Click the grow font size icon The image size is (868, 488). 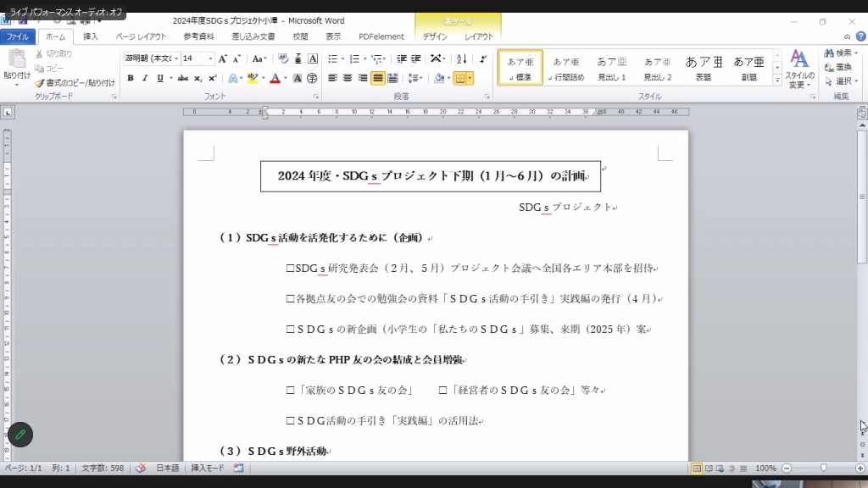pyautogui.click(x=223, y=58)
